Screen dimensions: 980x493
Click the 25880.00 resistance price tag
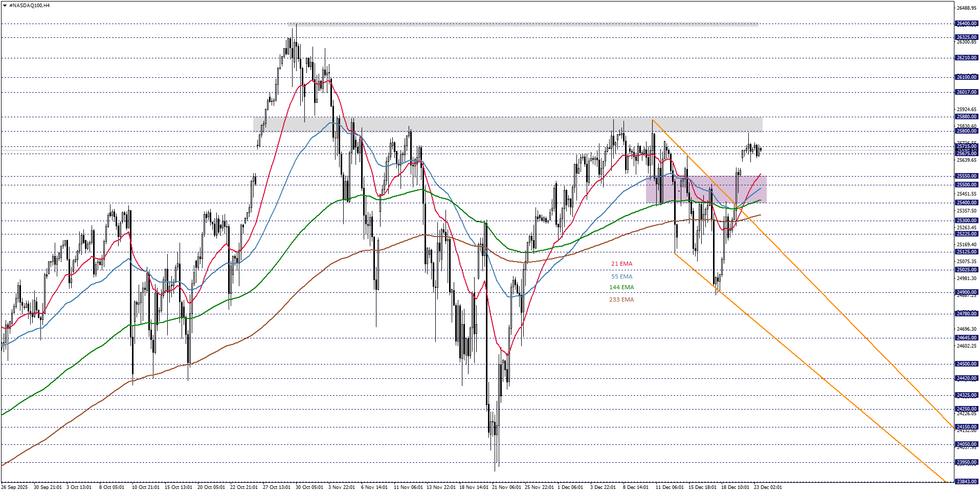(x=966, y=117)
